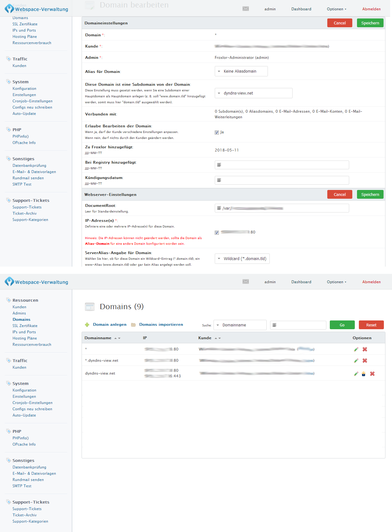Viewport: 392px width, 532px height.
Task: Click the Ressourcen tag icon in list page sidebar
Action: (9, 300)
